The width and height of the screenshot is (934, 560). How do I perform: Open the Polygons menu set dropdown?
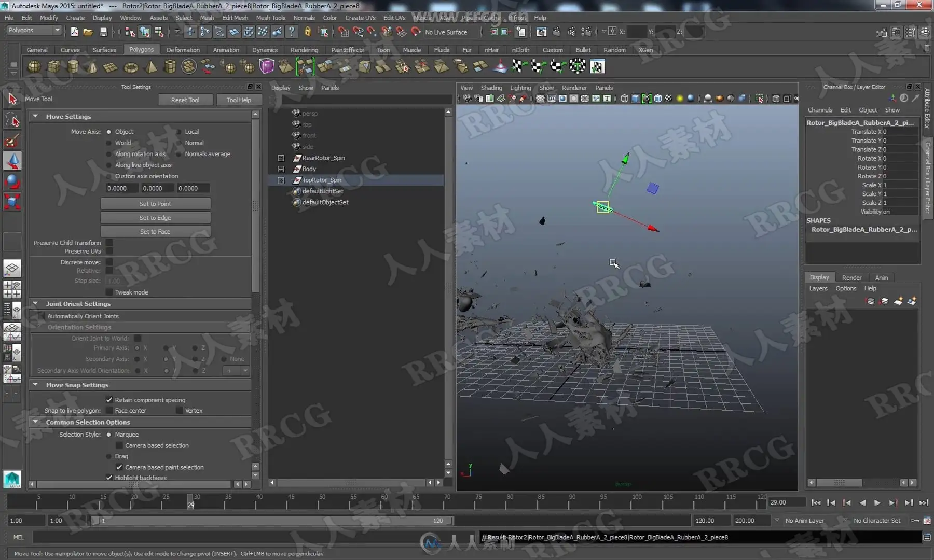tap(34, 31)
